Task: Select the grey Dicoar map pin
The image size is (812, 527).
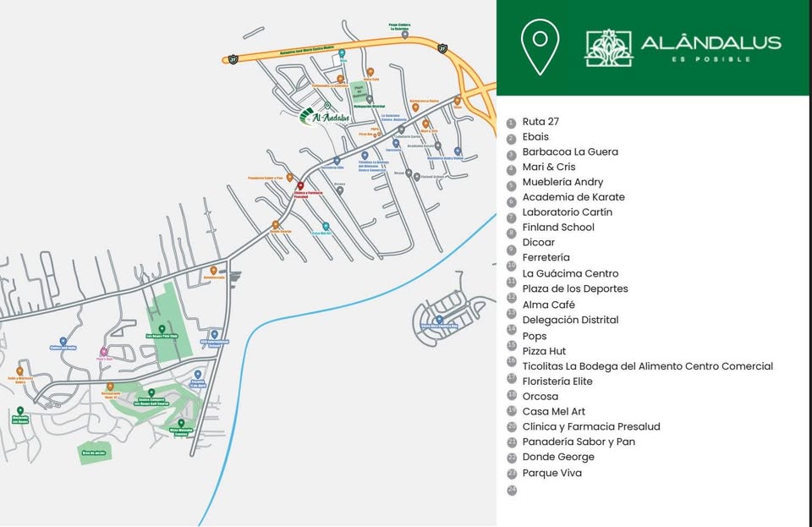Action: (409, 173)
